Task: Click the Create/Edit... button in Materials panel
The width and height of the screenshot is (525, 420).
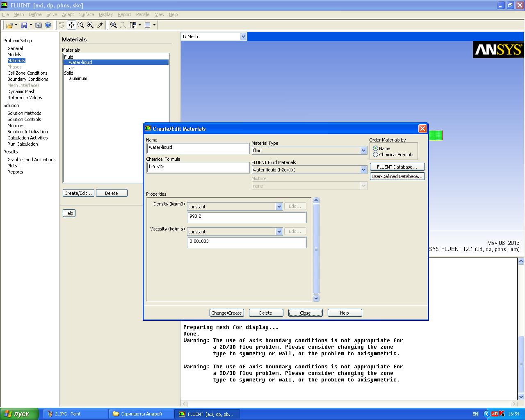Action: [x=79, y=193]
